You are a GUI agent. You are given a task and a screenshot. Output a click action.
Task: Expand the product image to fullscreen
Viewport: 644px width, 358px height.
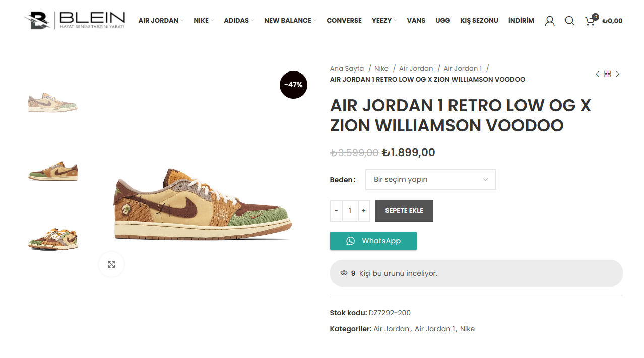click(111, 264)
